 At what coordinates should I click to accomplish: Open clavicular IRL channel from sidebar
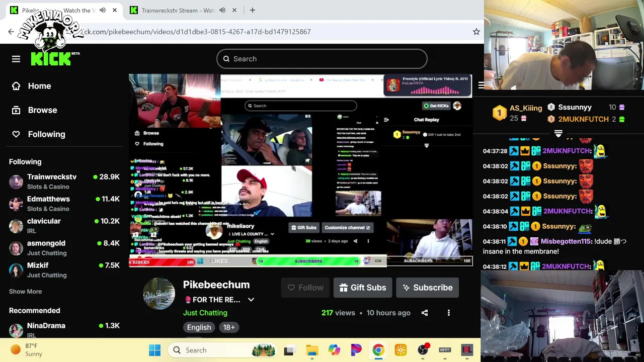click(x=64, y=226)
